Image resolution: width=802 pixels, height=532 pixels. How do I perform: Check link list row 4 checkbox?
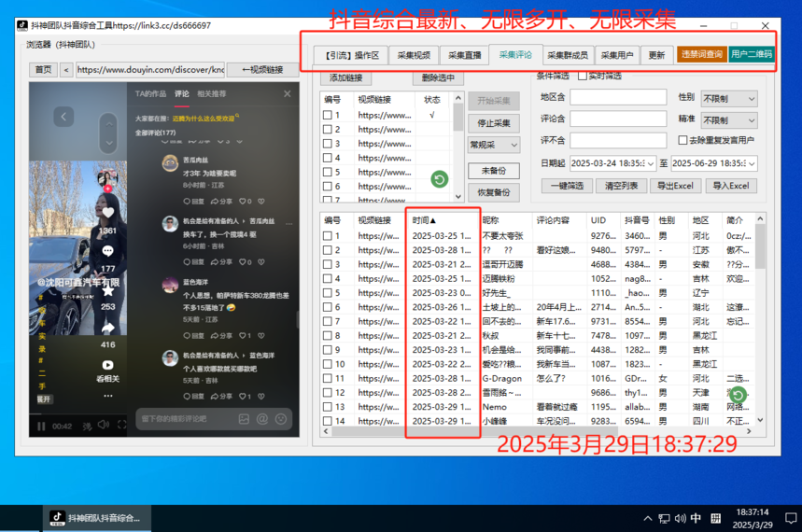[328, 158]
